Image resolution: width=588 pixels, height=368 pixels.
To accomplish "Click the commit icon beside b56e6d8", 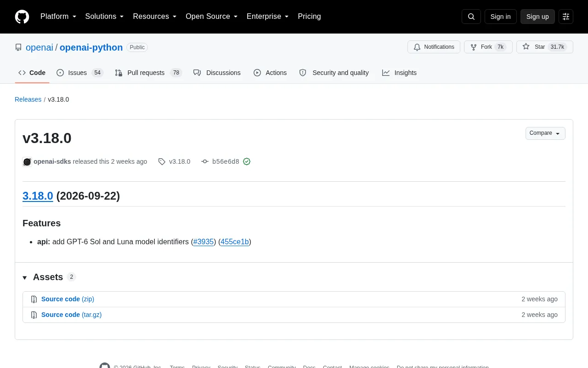I will tap(205, 161).
